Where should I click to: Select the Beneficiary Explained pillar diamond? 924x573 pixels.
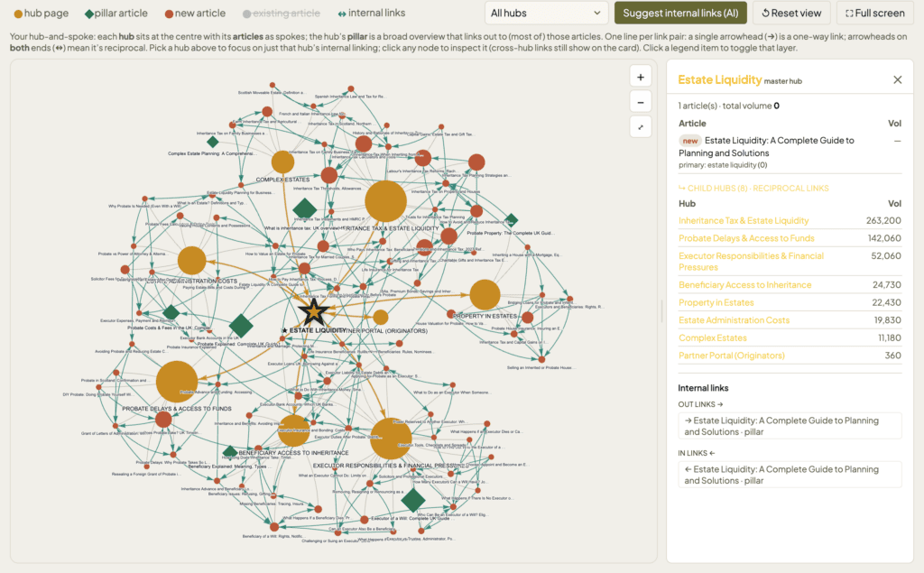pyautogui.click(x=230, y=453)
